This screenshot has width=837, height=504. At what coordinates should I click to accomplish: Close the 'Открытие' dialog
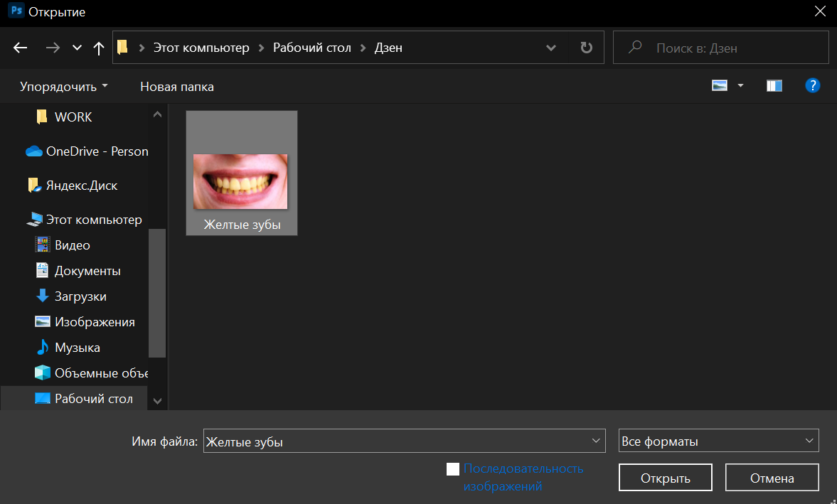pyautogui.click(x=820, y=12)
